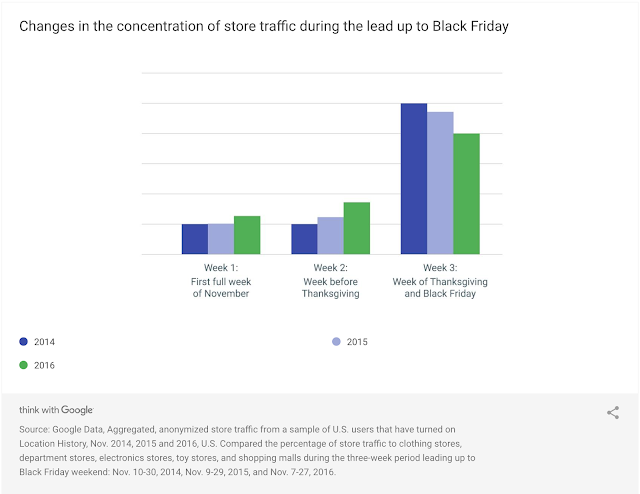Click the Week 3 Thanksgiving axis label
The image size is (640, 494).
click(x=440, y=281)
